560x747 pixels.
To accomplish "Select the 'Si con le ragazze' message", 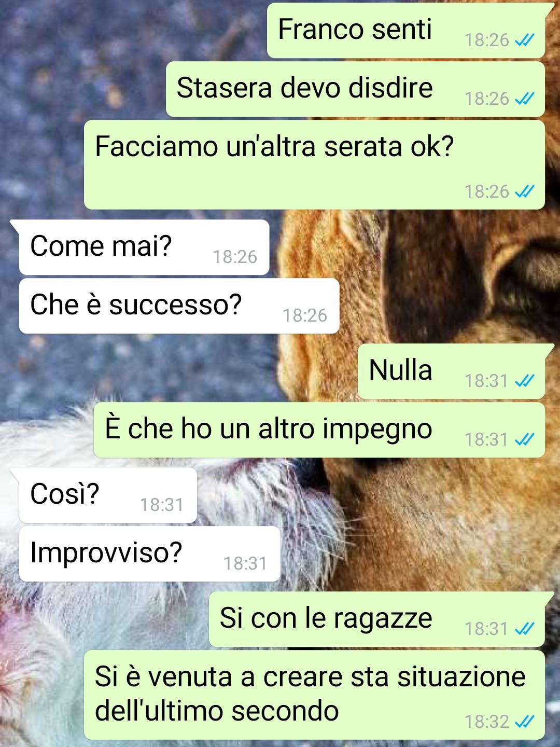I will (x=377, y=619).
